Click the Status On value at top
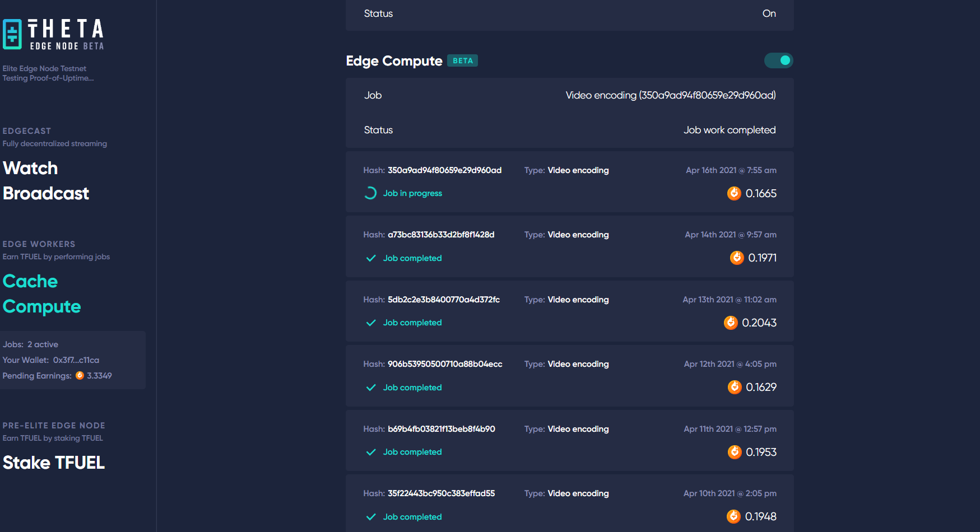 click(x=769, y=13)
